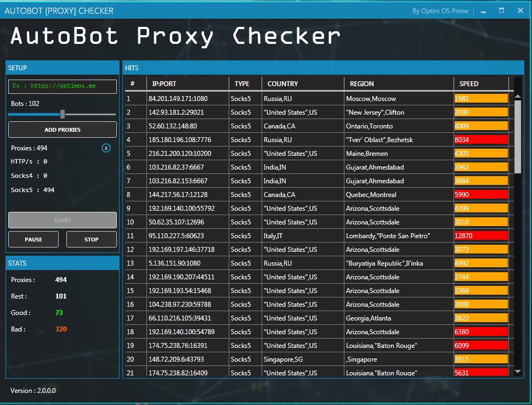Click the ADD PROXIES button
Image resolution: width=532 pixels, height=405 pixels.
tap(63, 130)
